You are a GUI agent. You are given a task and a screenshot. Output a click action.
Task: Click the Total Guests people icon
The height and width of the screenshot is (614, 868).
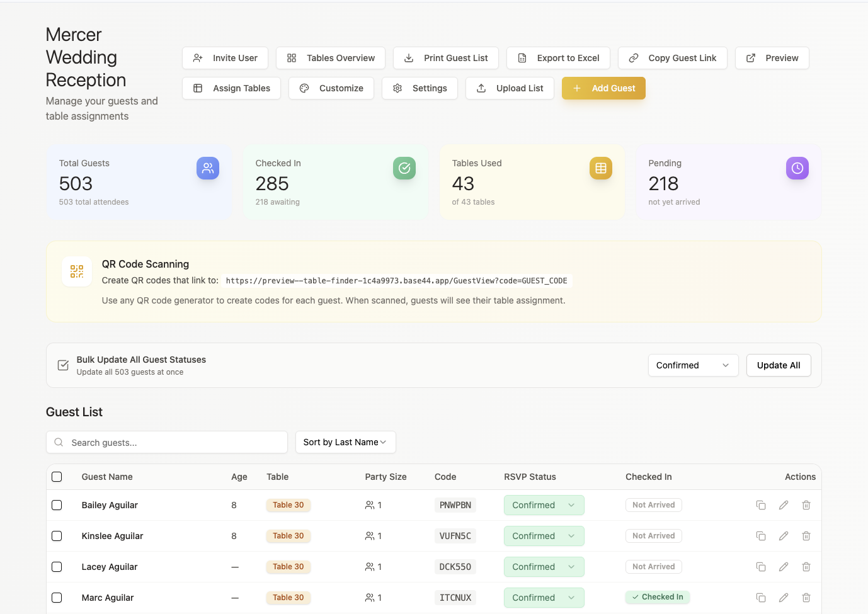click(208, 168)
